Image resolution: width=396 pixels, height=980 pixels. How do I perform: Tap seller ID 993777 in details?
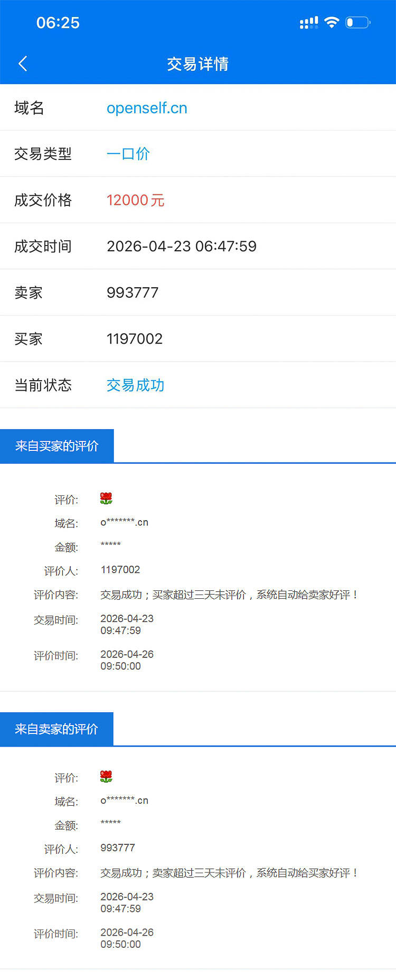click(x=133, y=293)
